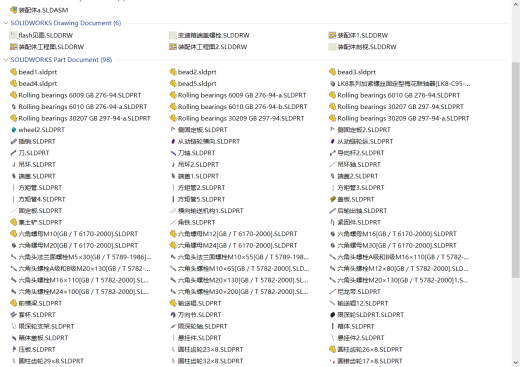Click the icon of 装配体1.SLDDRW
Image resolution: width=520 pixels, height=367 pixels.
pos(332,35)
